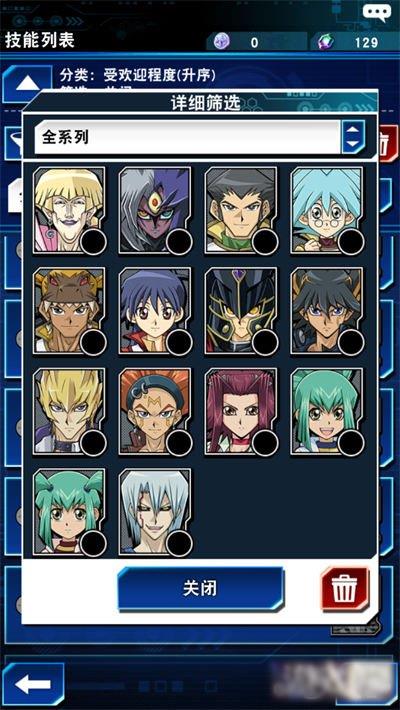
Task: Toggle filter circle on purple masked character
Action: (179, 241)
